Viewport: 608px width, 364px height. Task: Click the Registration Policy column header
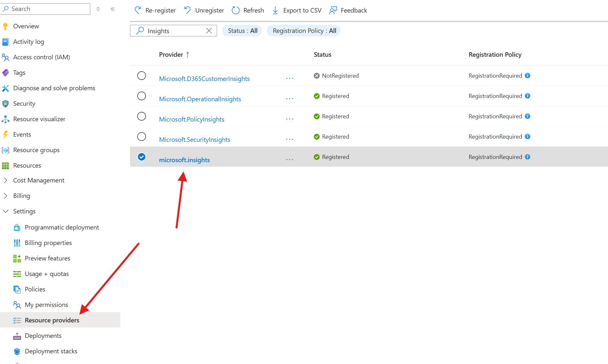(495, 54)
